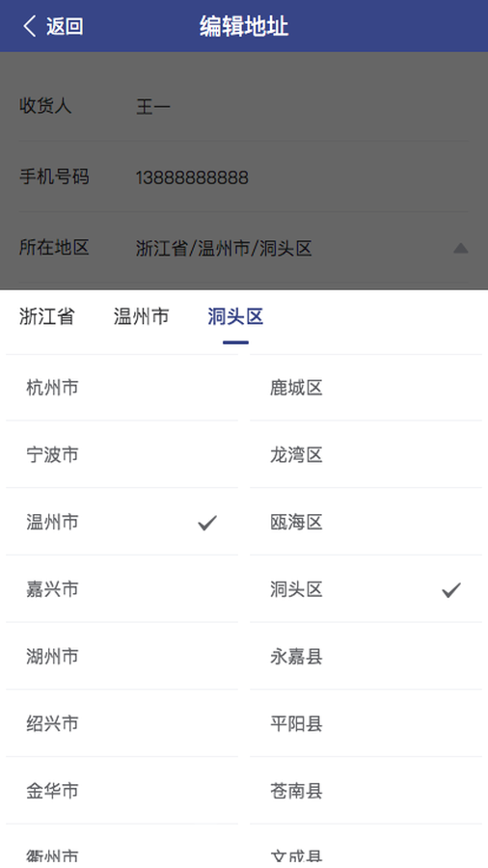Click the checkmark beside 温州市
The width and height of the screenshot is (488, 868).
pyautogui.click(x=207, y=523)
